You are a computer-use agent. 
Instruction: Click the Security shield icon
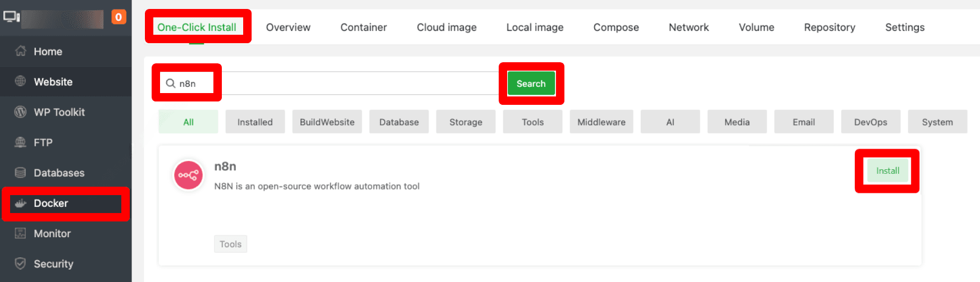(21, 263)
